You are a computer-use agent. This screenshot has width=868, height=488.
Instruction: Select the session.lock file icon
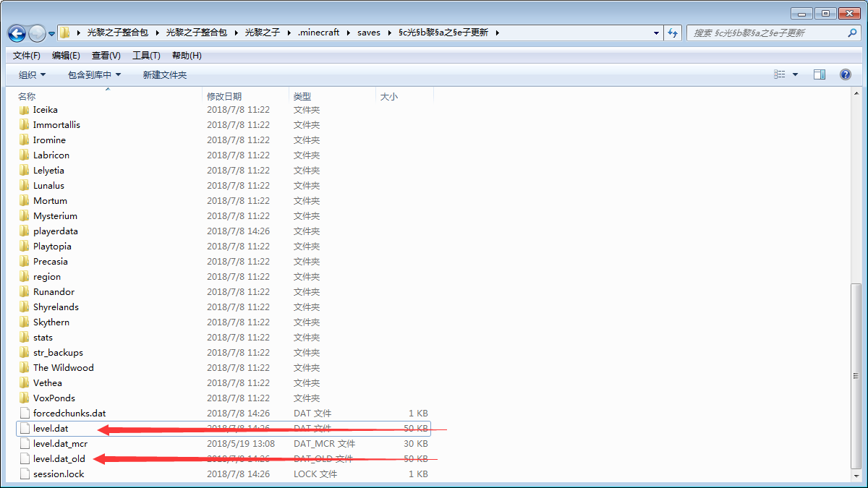pos(25,474)
